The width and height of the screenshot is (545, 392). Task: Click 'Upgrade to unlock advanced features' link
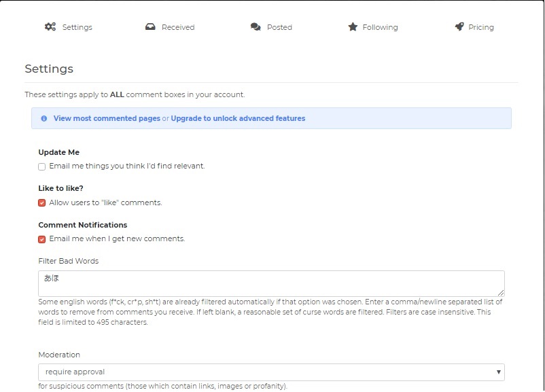[238, 118]
